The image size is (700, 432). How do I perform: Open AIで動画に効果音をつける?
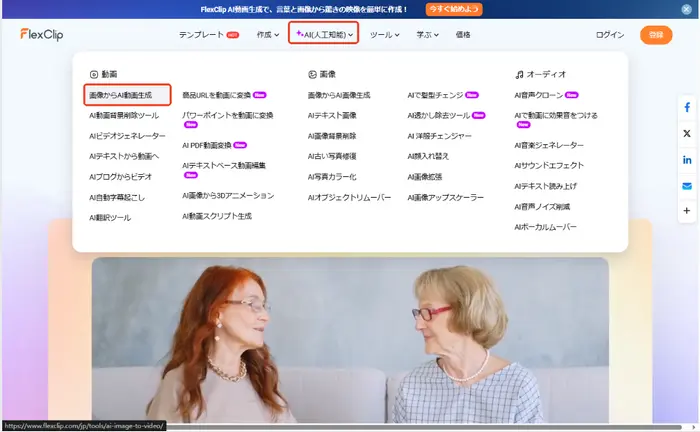556,115
